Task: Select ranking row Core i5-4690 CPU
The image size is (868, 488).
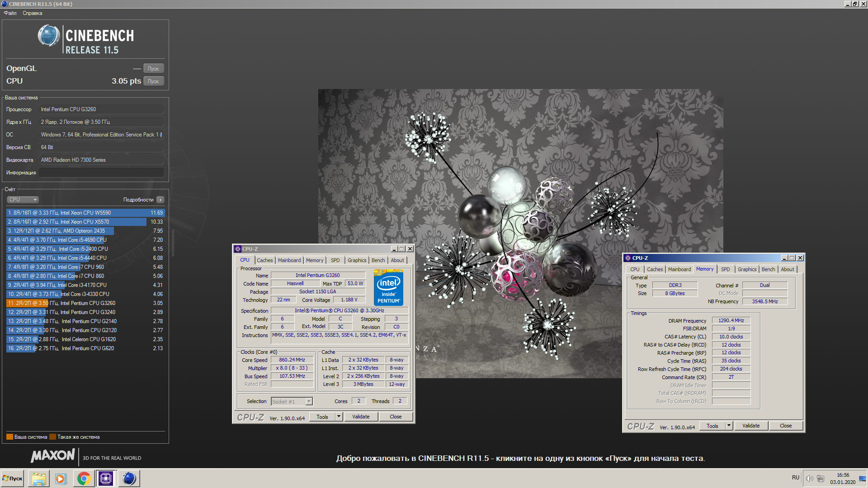Action: pyautogui.click(x=85, y=240)
